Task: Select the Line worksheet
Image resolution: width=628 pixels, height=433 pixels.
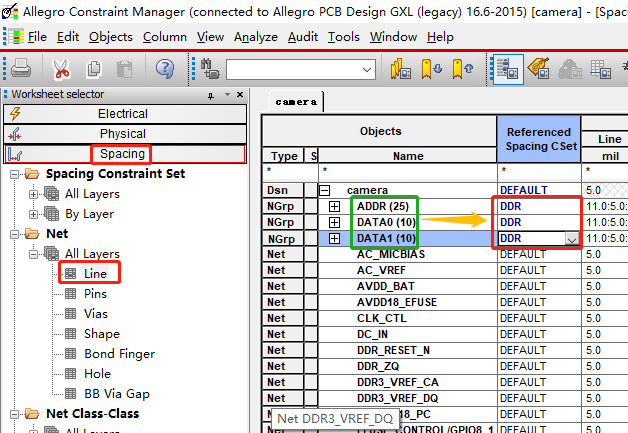Action: click(x=95, y=274)
